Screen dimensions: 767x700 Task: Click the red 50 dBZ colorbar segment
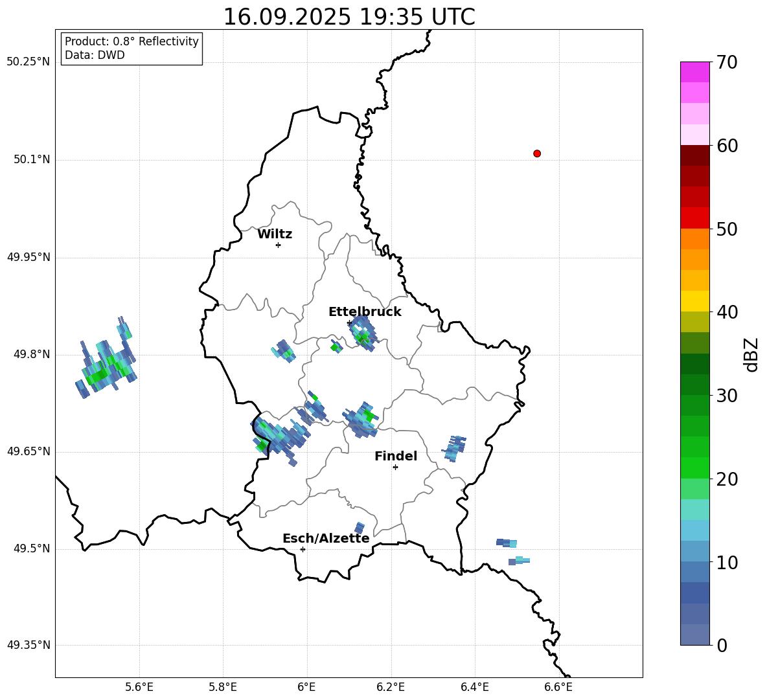pyautogui.click(x=694, y=218)
